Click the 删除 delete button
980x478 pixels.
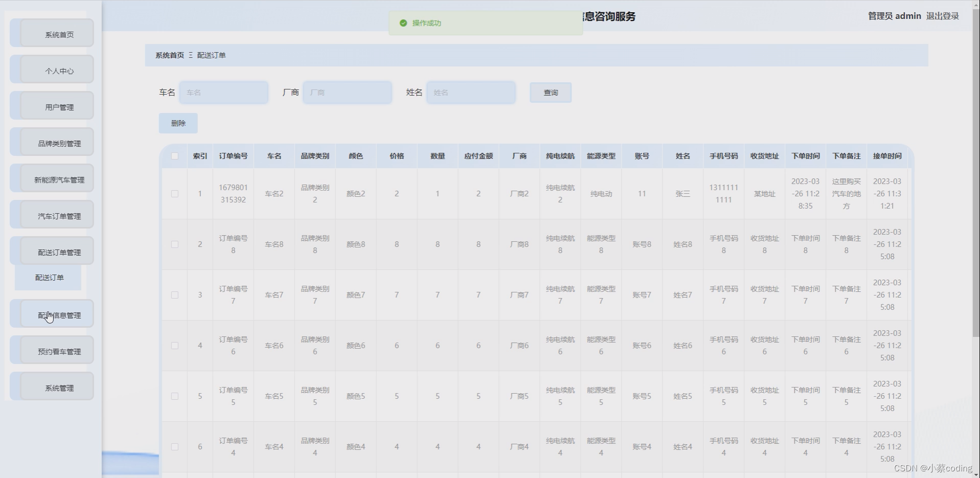coord(178,123)
